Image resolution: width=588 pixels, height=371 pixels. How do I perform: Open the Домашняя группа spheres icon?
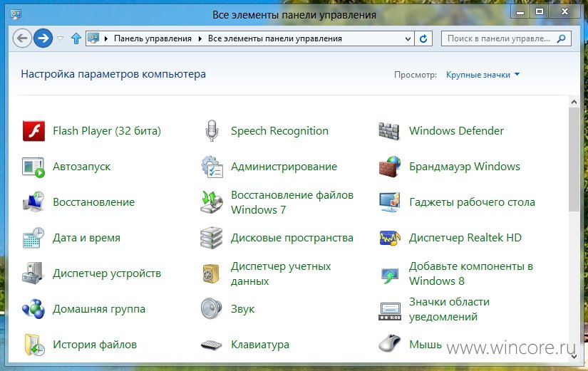click(x=33, y=309)
